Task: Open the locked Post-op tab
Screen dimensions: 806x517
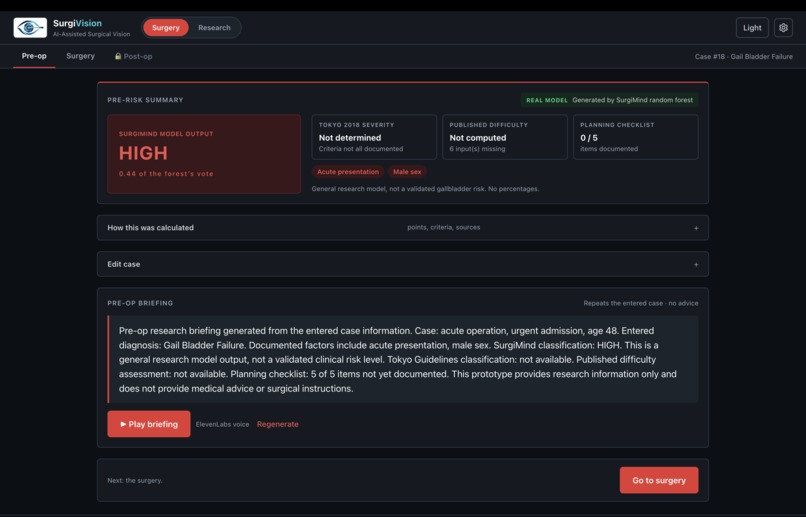Action: (x=133, y=57)
